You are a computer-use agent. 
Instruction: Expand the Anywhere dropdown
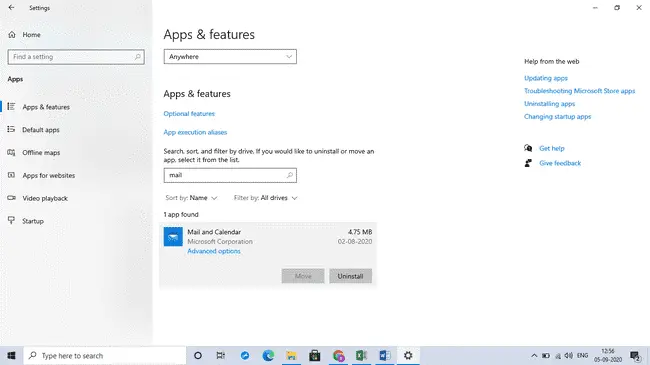point(230,57)
